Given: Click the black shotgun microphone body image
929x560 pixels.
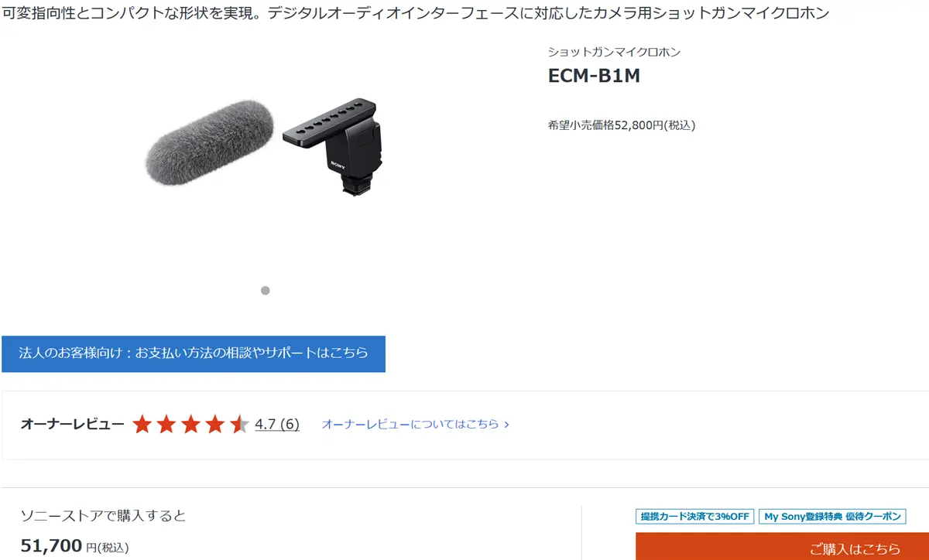Looking at the screenshot, I should pyautogui.click(x=338, y=145).
